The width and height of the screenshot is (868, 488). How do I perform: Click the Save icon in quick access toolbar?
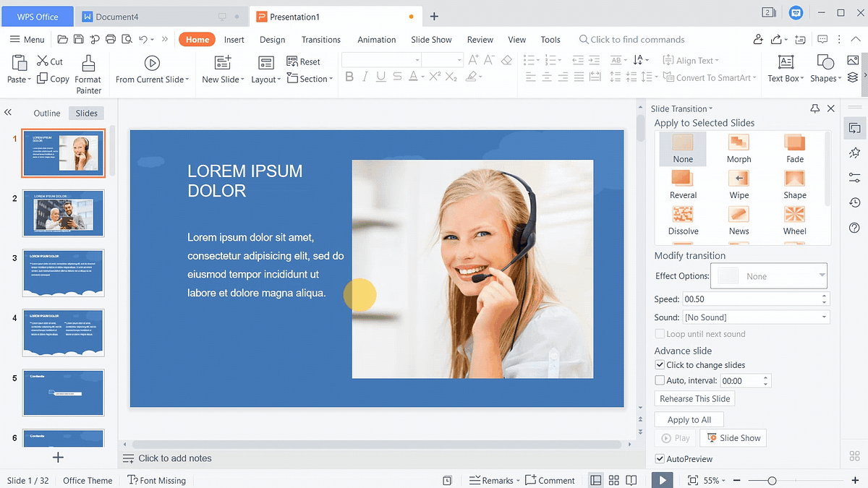[78, 39]
